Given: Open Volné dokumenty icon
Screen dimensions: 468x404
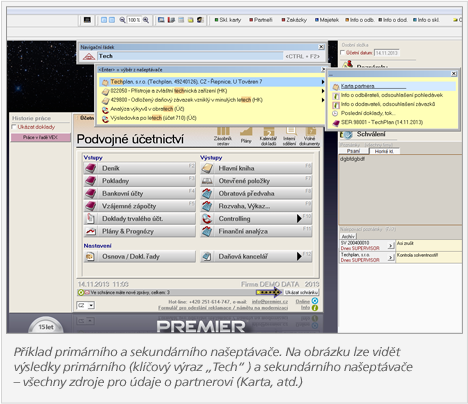Looking at the screenshot, I should [310, 136].
